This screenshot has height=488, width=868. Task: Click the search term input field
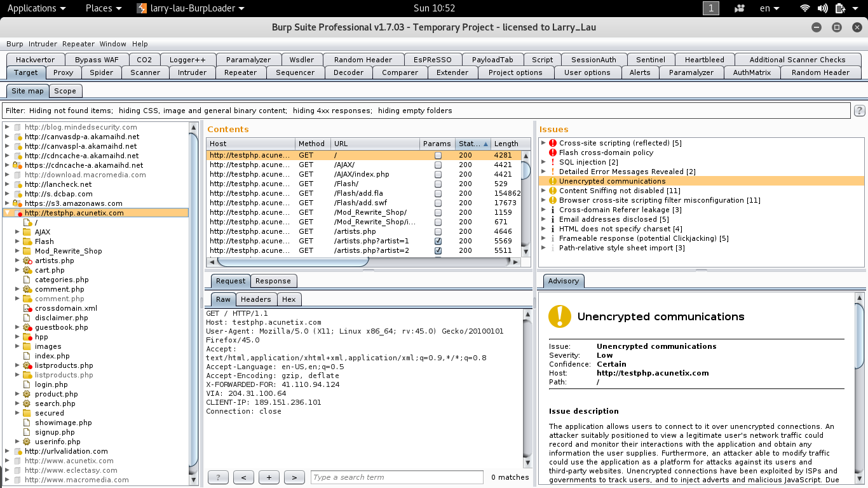click(397, 477)
